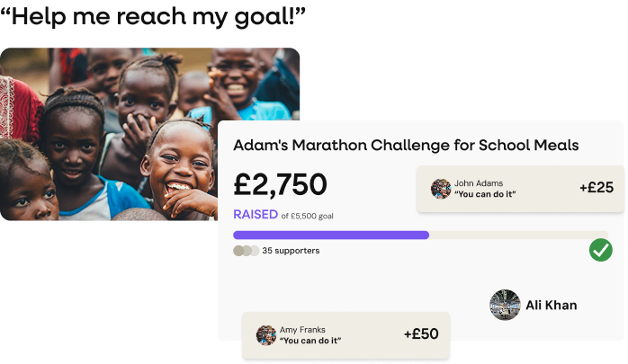Click the Amy Franks name
Viewport: 628px width, 364px height.
[x=302, y=329]
